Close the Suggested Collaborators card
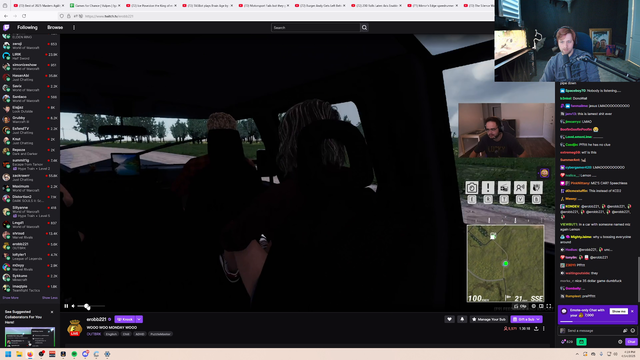Screen dimensions: 640x360 [52, 312]
